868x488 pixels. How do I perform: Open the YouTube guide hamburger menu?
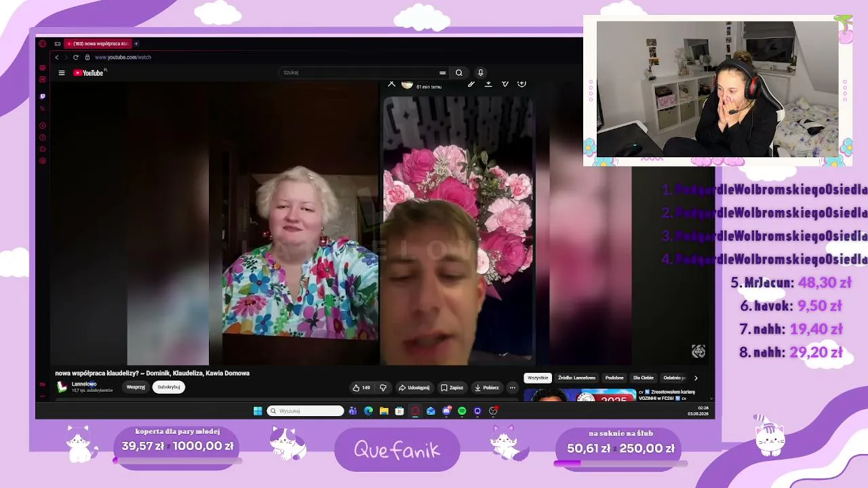pos(62,73)
